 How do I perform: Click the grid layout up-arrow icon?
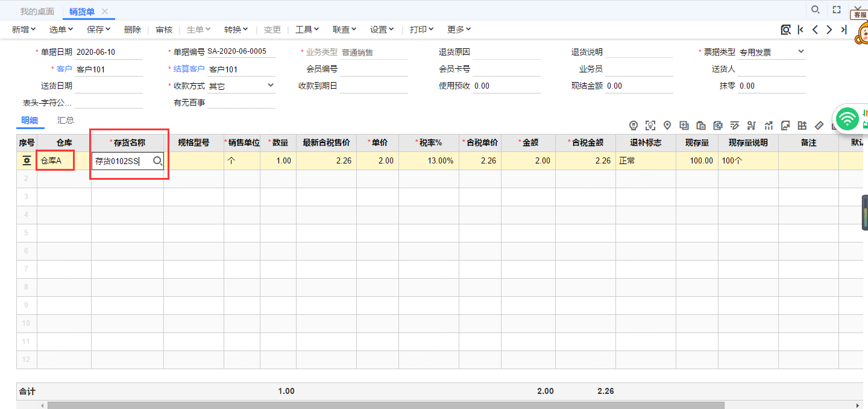(x=802, y=125)
